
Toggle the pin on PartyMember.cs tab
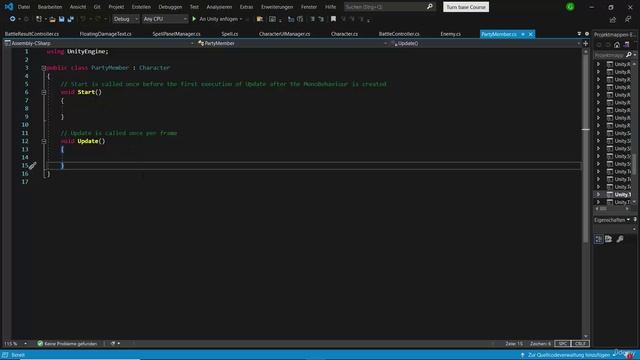(x=523, y=34)
